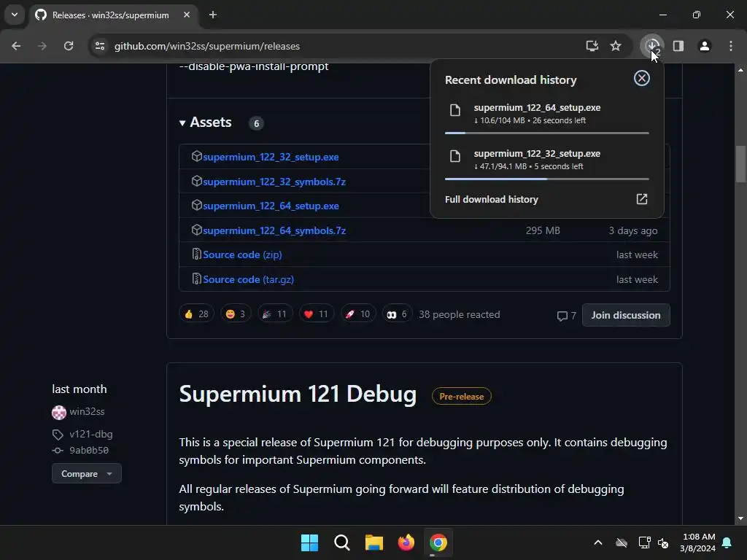Open the Supermium 121 Debug release title
This screenshot has width=747, height=560.
(x=298, y=394)
